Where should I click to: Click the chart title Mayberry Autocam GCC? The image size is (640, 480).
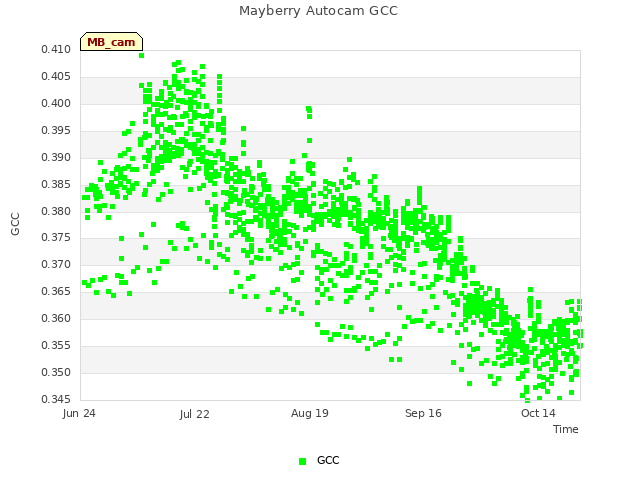tap(318, 11)
